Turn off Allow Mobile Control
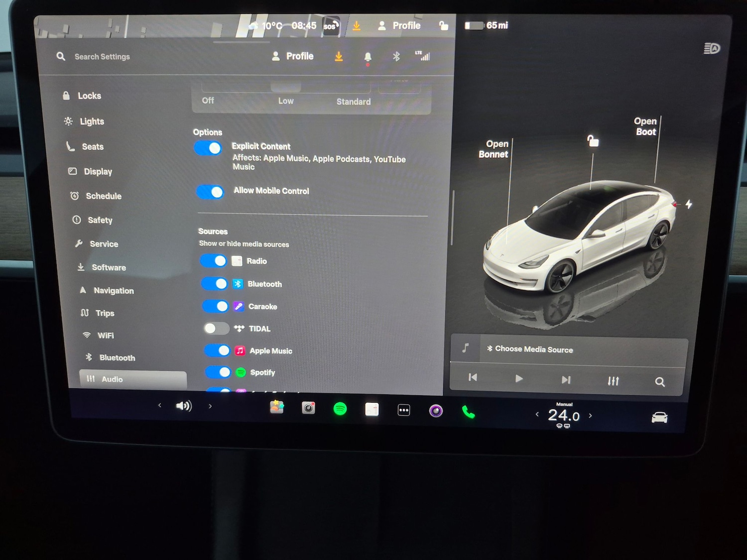Image resolution: width=747 pixels, height=560 pixels. (210, 192)
